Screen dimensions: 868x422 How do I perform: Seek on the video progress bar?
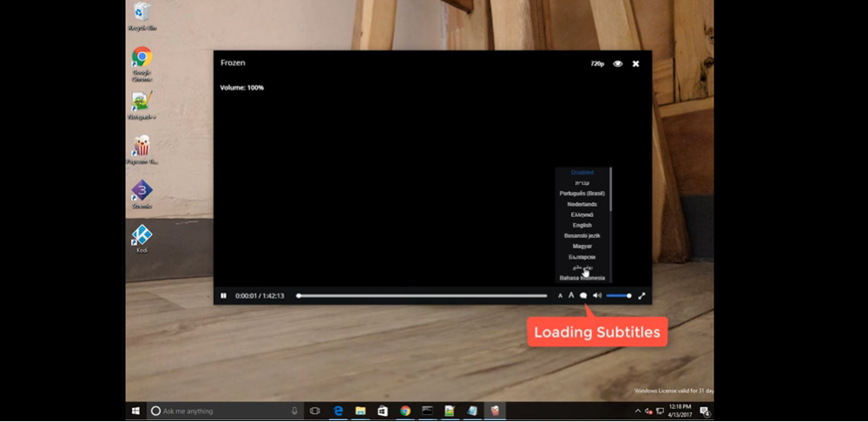click(x=422, y=296)
